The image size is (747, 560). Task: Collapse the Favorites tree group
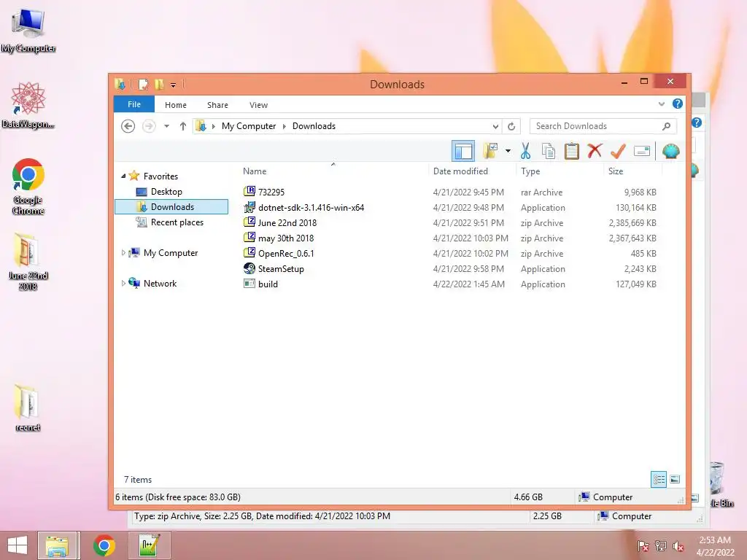(123, 176)
